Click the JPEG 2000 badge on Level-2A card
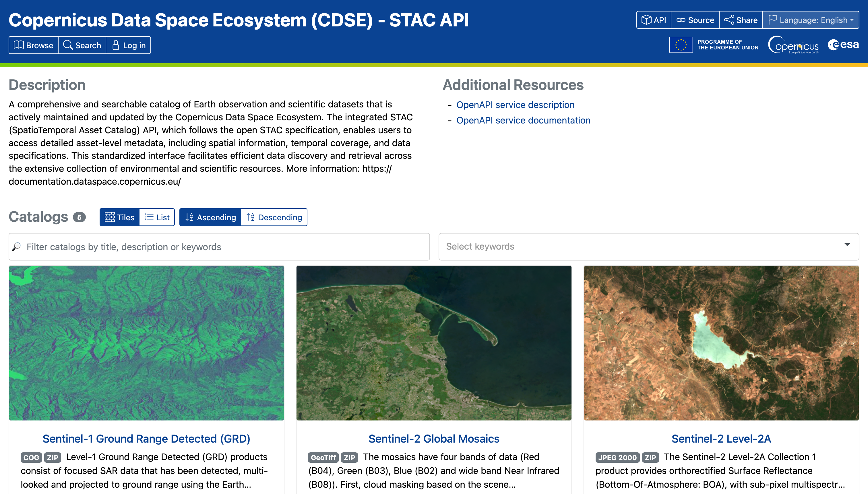Screen dimensions: 868x494 (x=617, y=457)
